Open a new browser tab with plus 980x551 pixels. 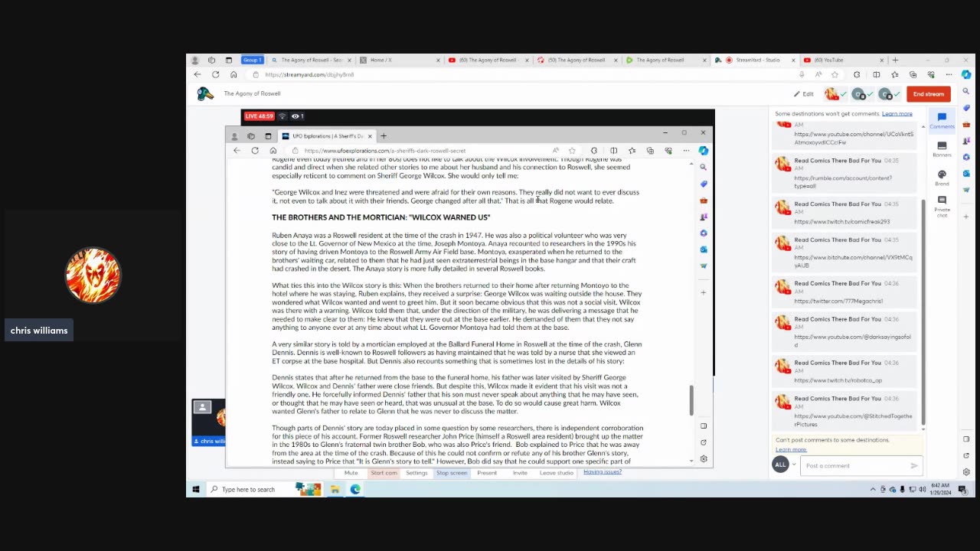[895, 60]
